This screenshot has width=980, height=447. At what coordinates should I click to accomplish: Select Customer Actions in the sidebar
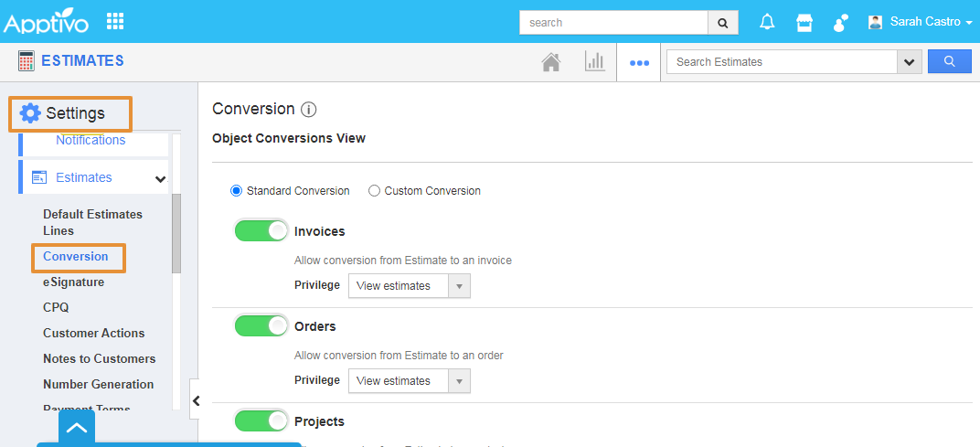click(x=93, y=334)
